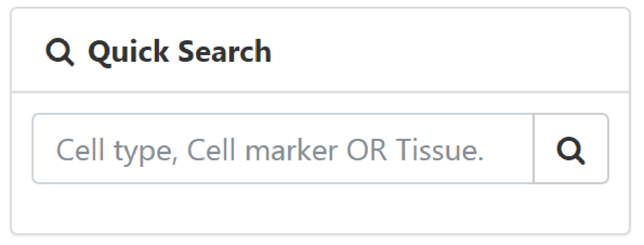This screenshot has width=644, height=245.
Task: Hit the button attached to the search field
Action: [571, 149]
